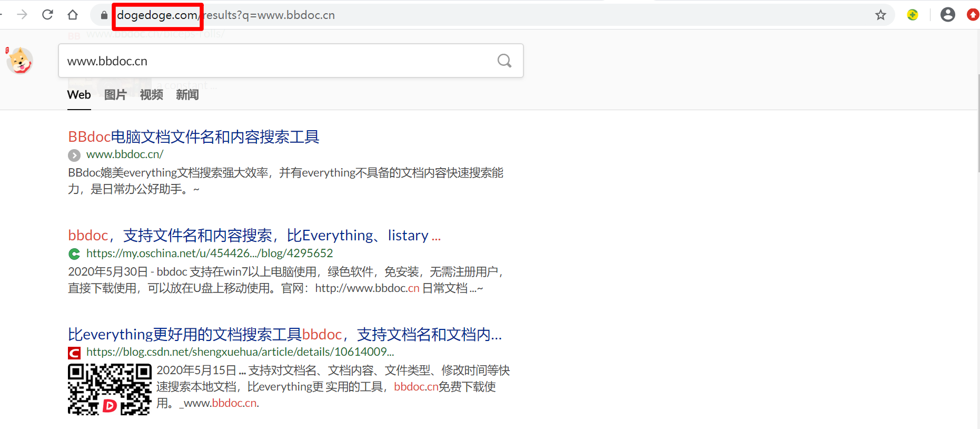Click the oschina green favicon

[x=74, y=253]
